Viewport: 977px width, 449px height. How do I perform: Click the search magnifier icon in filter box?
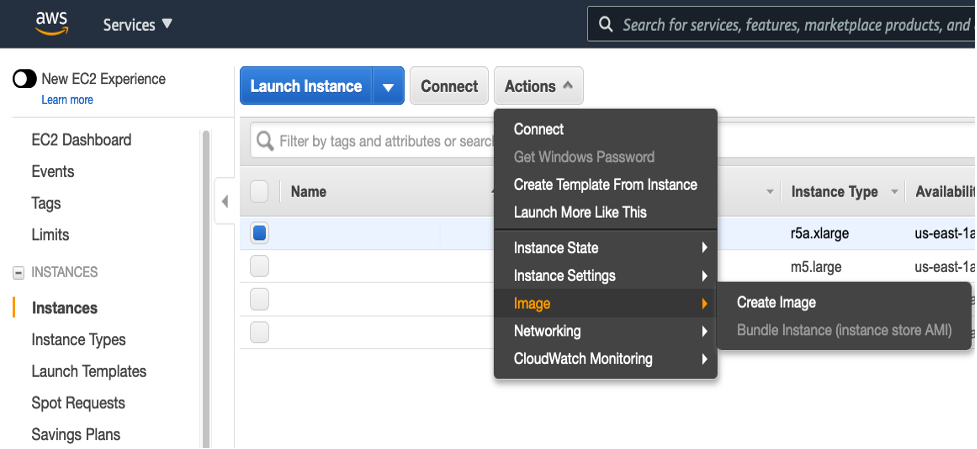(x=266, y=142)
